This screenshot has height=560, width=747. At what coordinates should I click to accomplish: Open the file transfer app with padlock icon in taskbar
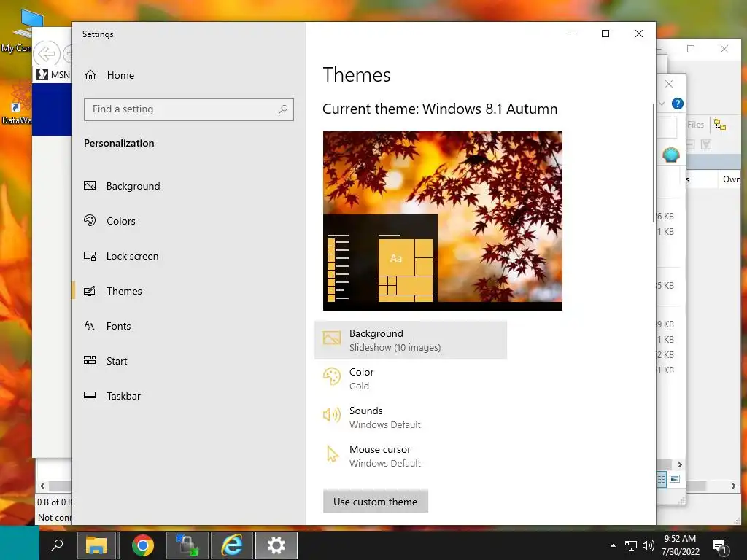[x=187, y=545]
